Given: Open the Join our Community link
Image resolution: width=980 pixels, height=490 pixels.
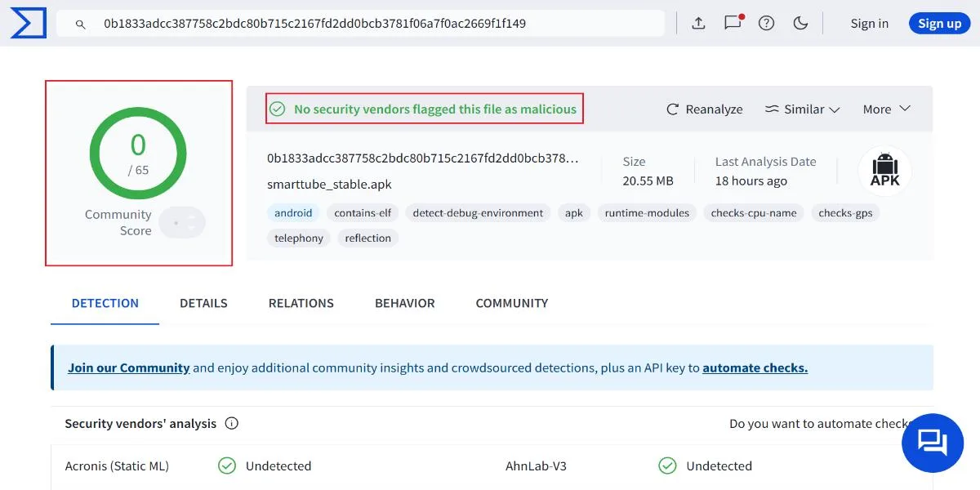Looking at the screenshot, I should click(129, 367).
